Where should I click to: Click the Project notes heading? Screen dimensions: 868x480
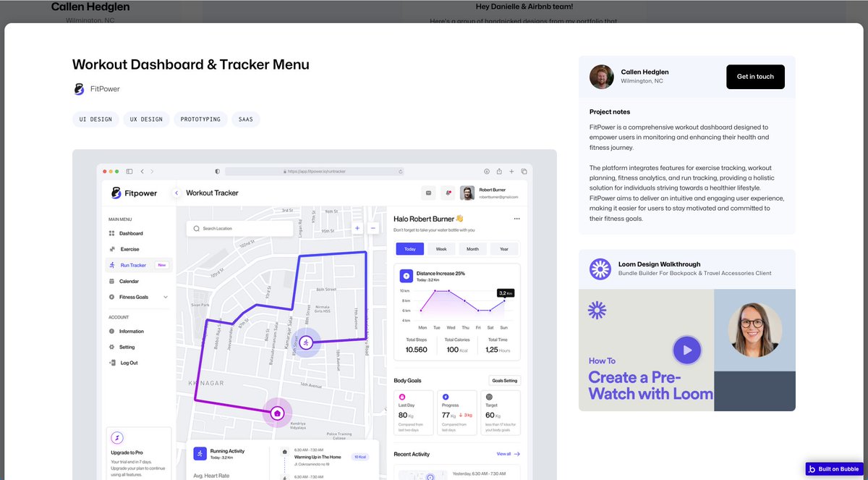pos(610,112)
